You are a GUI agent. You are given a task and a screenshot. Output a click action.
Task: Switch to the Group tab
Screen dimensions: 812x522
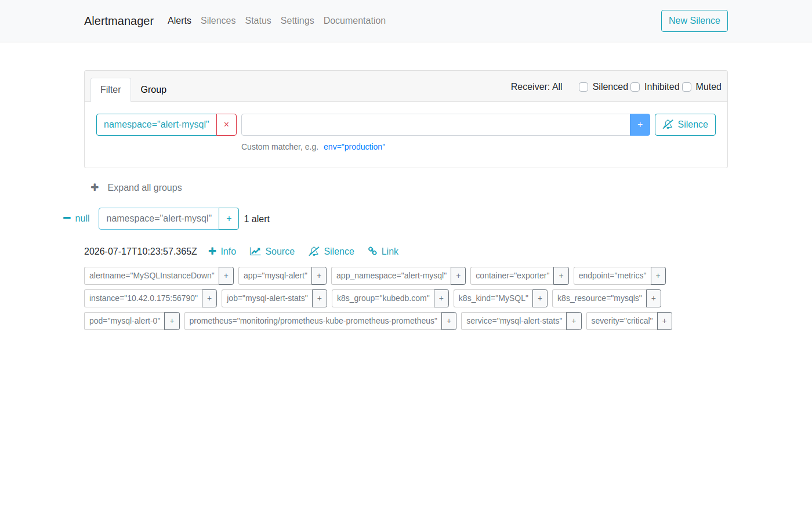pos(154,90)
